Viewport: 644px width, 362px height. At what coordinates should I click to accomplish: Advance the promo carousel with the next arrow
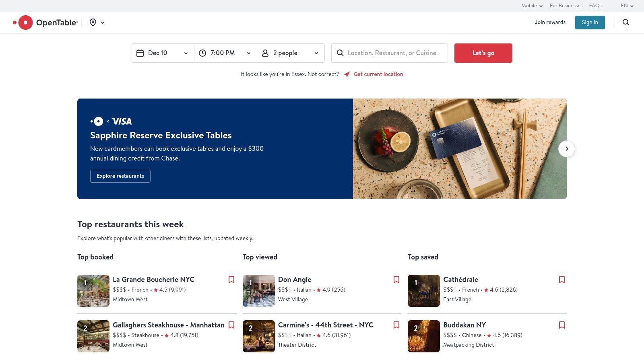coord(567,149)
